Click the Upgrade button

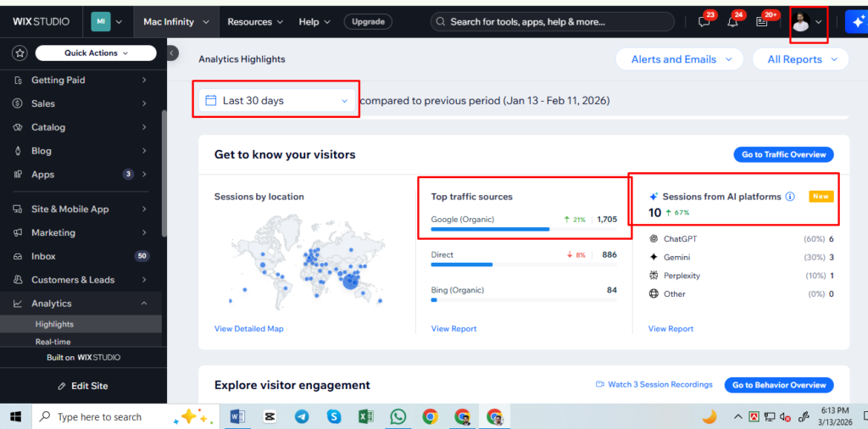coord(368,22)
